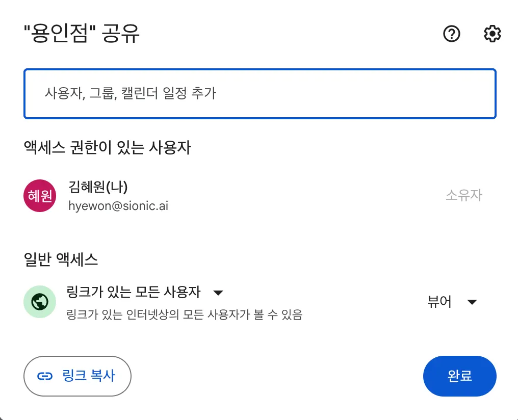The height and width of the screenshot is (420, 518).
Task: Click the caret arrow next to 뷰어
Action: tap(472, 302)
